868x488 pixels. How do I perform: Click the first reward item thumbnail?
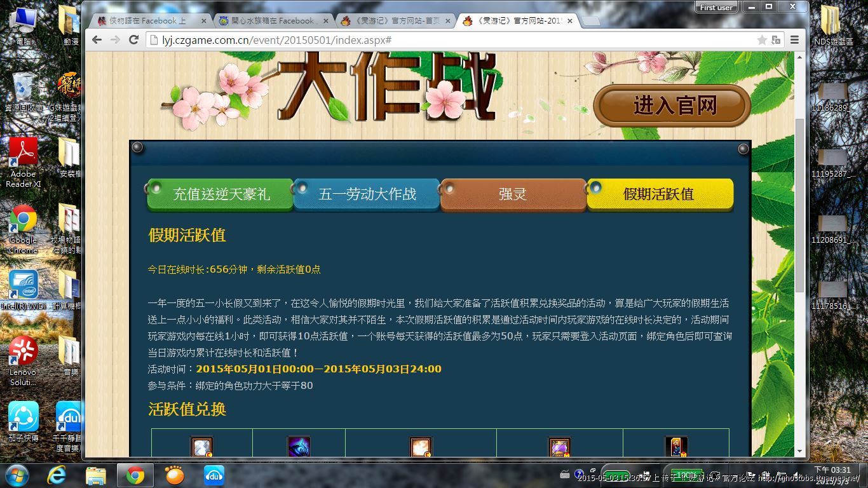[x=202, y=447]
